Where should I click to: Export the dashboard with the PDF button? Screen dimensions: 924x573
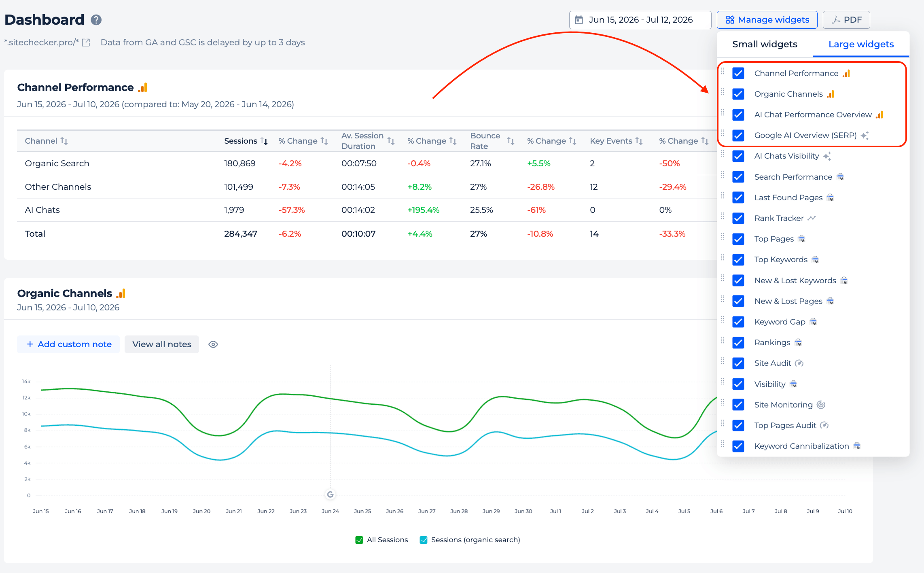point(846,20)
